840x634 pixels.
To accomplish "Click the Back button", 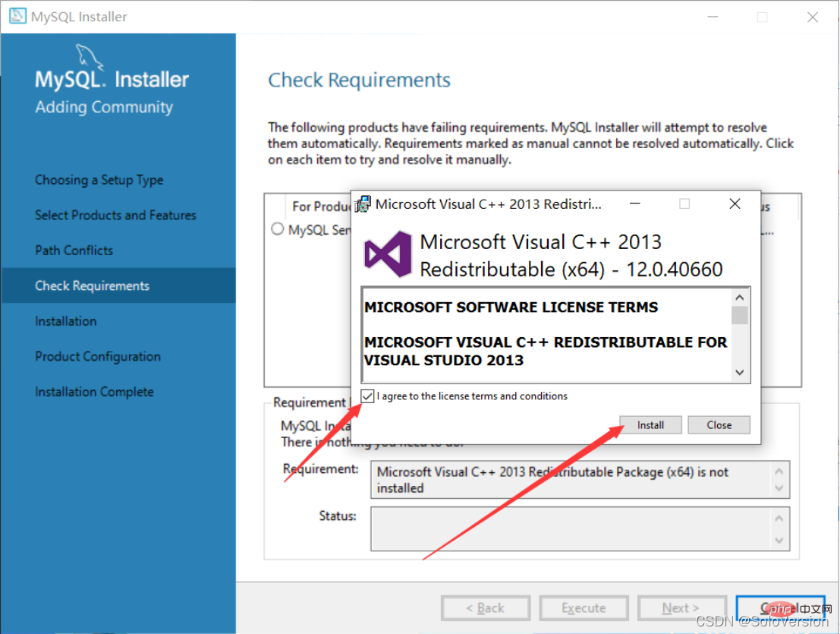I will (486, 607).
